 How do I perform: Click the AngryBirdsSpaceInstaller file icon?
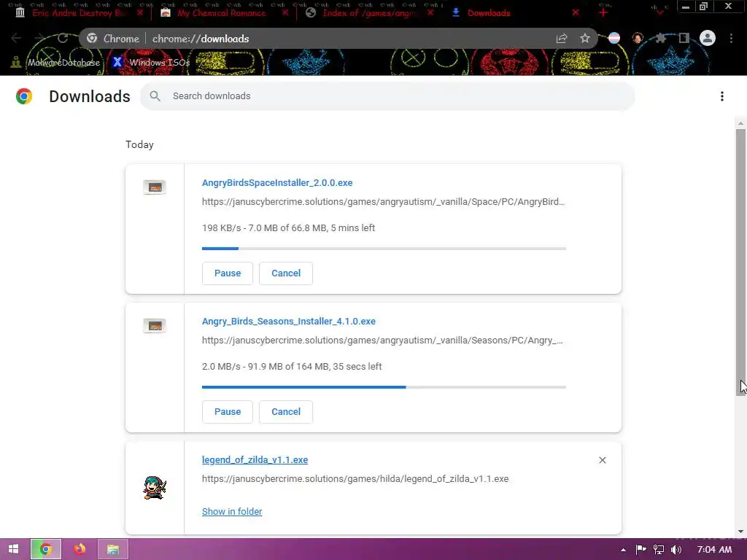pyautogui.click(x=155, y=187)
